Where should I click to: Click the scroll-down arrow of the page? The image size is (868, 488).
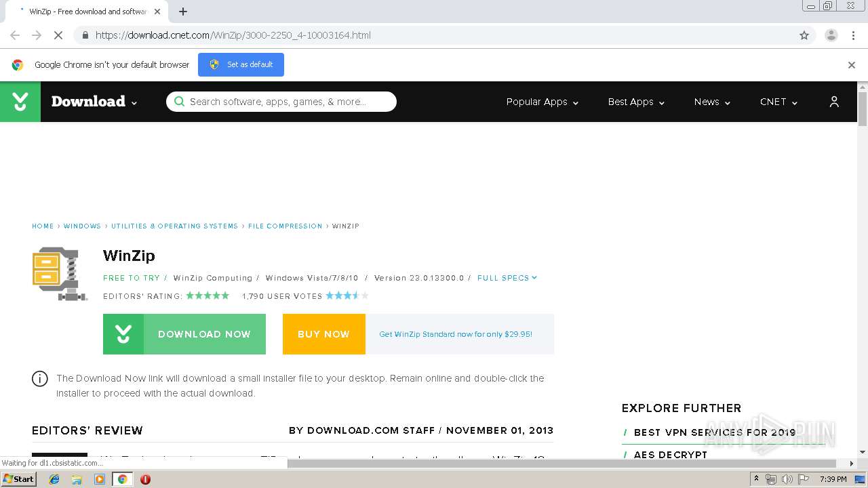[x=863, y=452]
